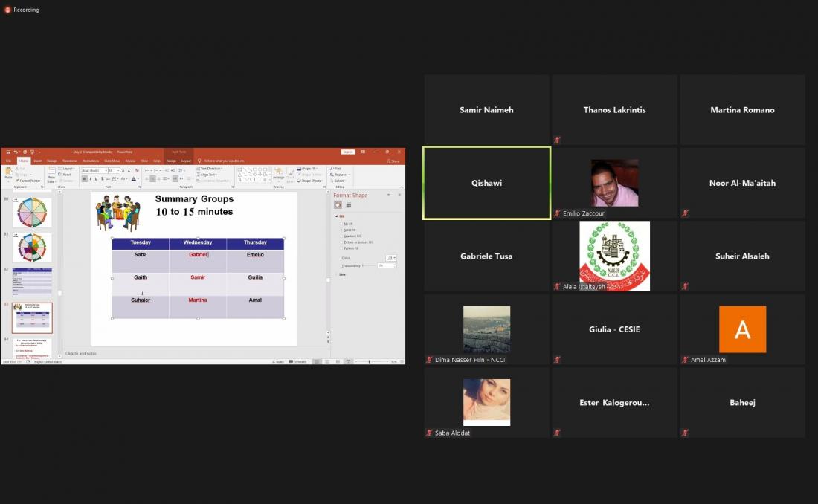
Task: Click the Sign in button
Action: (x=347, y=152)
